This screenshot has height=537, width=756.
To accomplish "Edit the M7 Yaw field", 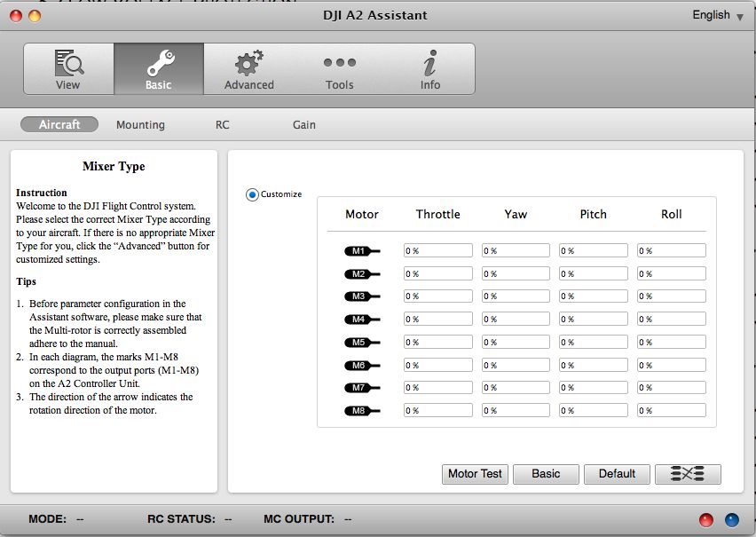I will pyautogui.click(x=516, y=387).
